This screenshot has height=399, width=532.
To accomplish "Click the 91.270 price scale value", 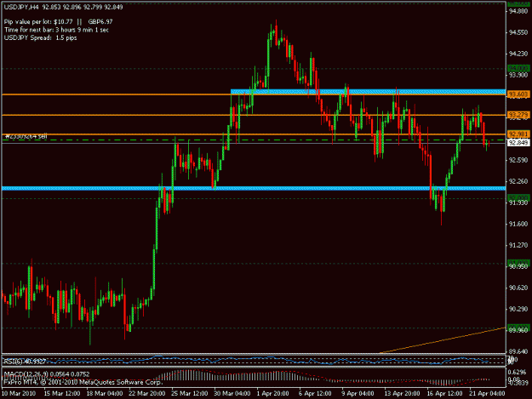I will coord(518,245).
